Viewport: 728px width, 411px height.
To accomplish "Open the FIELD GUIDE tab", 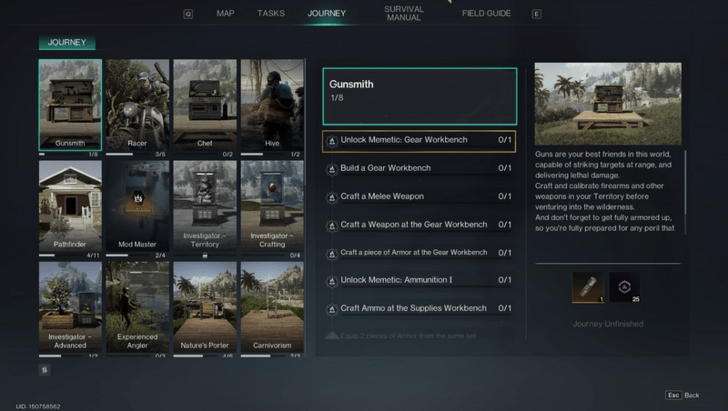I will click(x=486, y=14).
